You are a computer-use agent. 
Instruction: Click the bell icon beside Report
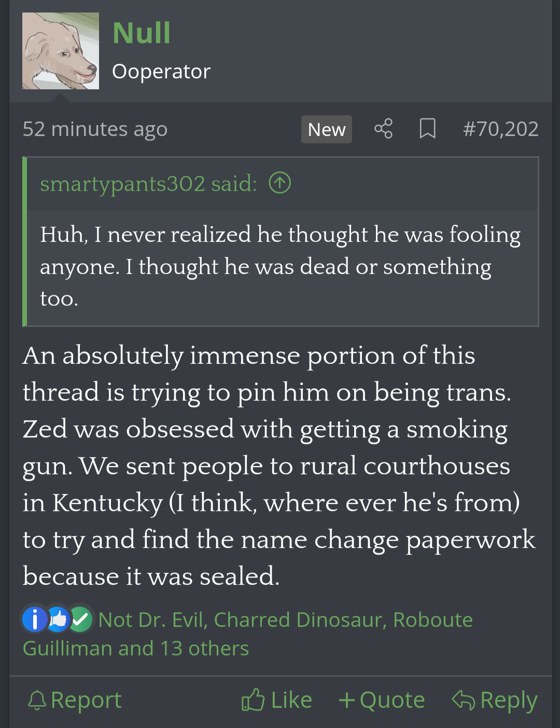pos(37,700)
